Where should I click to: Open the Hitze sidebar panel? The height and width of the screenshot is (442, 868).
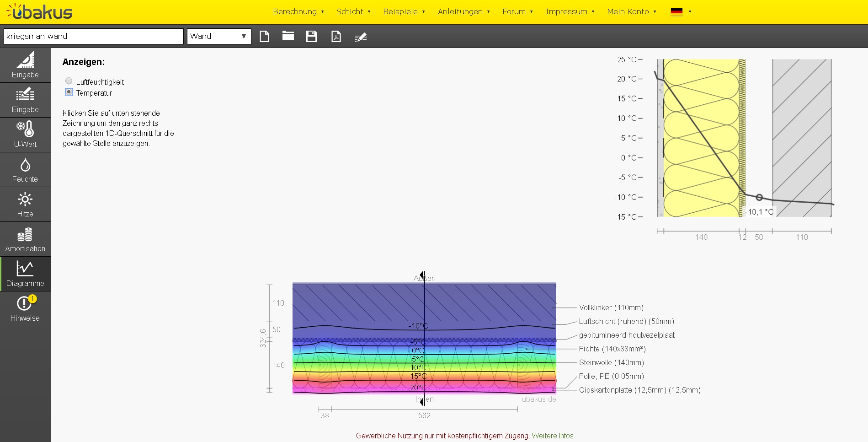(25, 205)
